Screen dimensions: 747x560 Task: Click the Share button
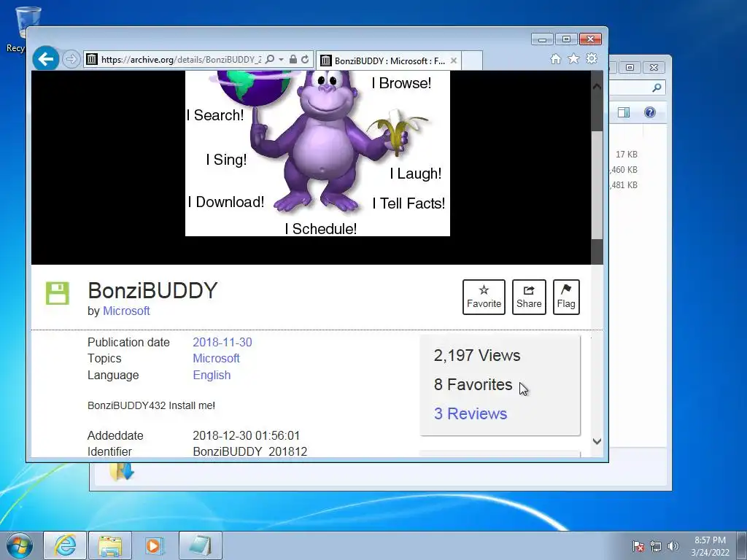click(x=529, y=297)
